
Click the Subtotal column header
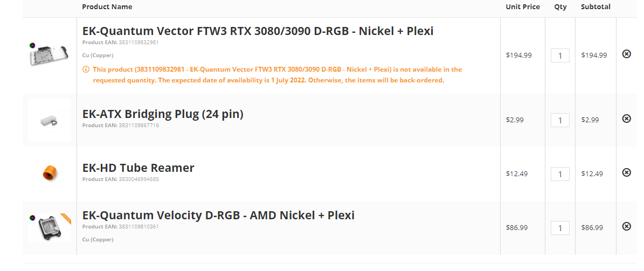pos(595,7)
